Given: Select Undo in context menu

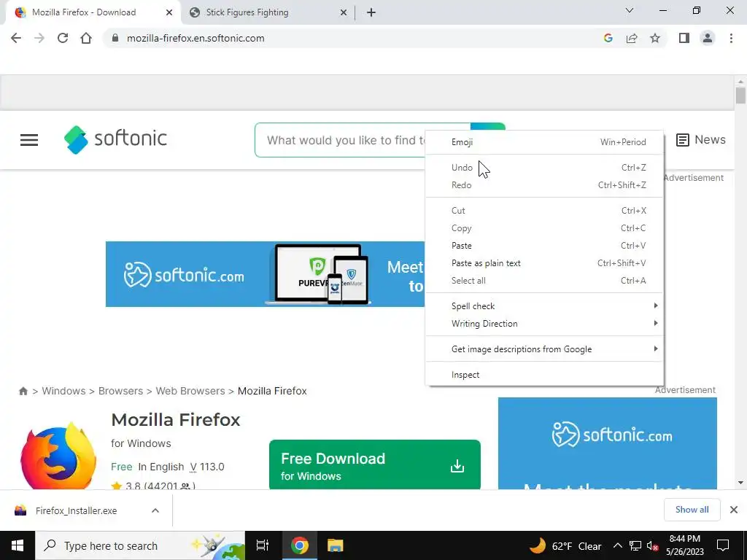Looking at the screenshot, I should [x=544, y=167].
